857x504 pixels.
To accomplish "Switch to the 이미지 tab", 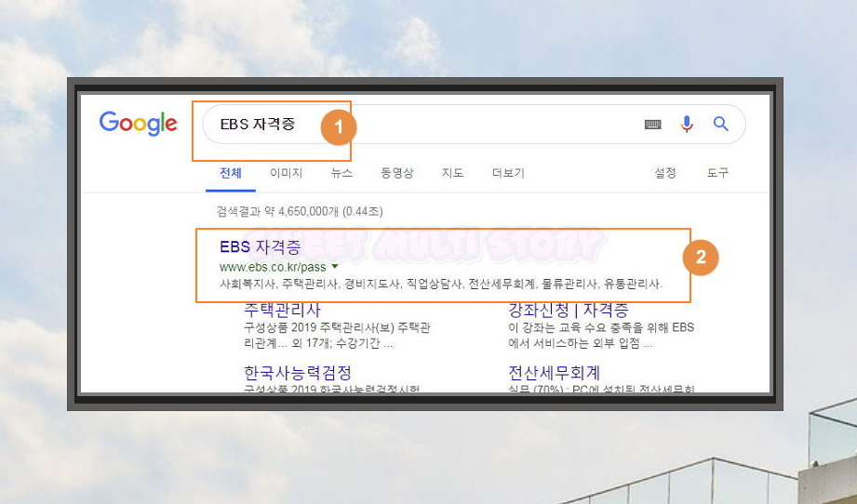I will [x=286, y=173].
